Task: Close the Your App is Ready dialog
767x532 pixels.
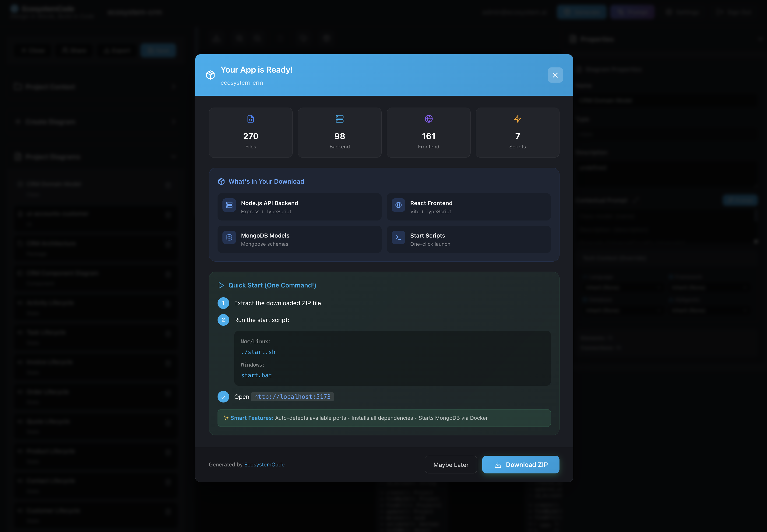Action: point(555,75)
